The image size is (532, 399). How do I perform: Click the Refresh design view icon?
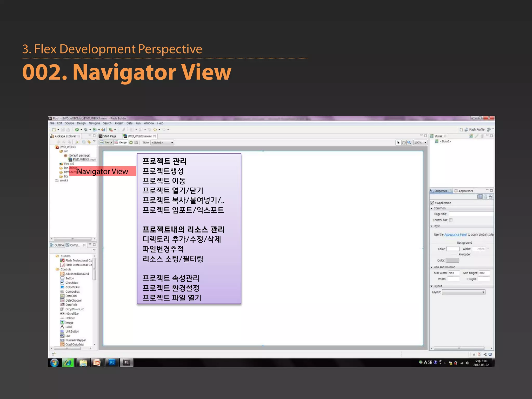click(x=131, y=143)
